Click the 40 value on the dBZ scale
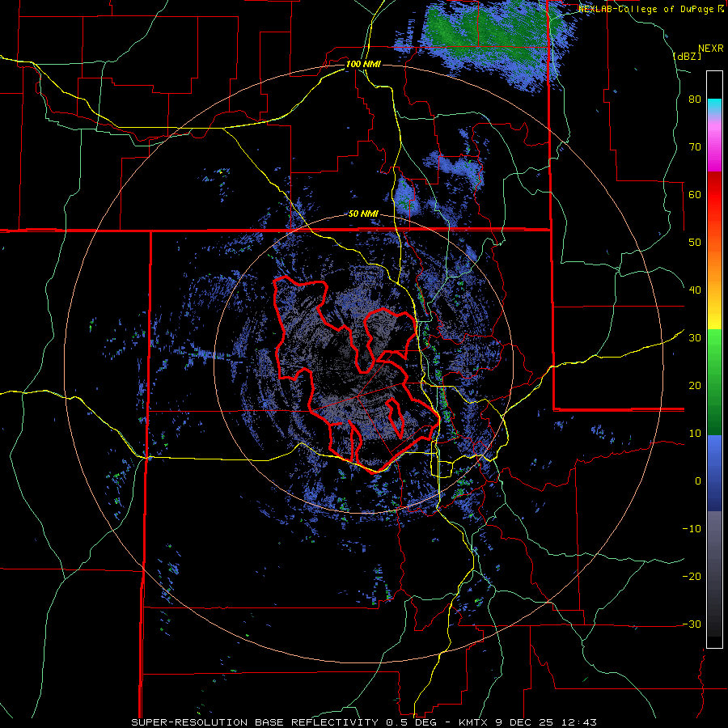The height and width of the screenshot is (728, 728). [695, 290]
